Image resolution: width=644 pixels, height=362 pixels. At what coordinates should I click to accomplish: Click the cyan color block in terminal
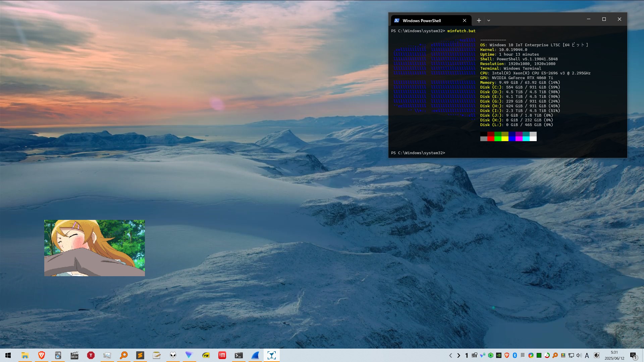point(526,139)
